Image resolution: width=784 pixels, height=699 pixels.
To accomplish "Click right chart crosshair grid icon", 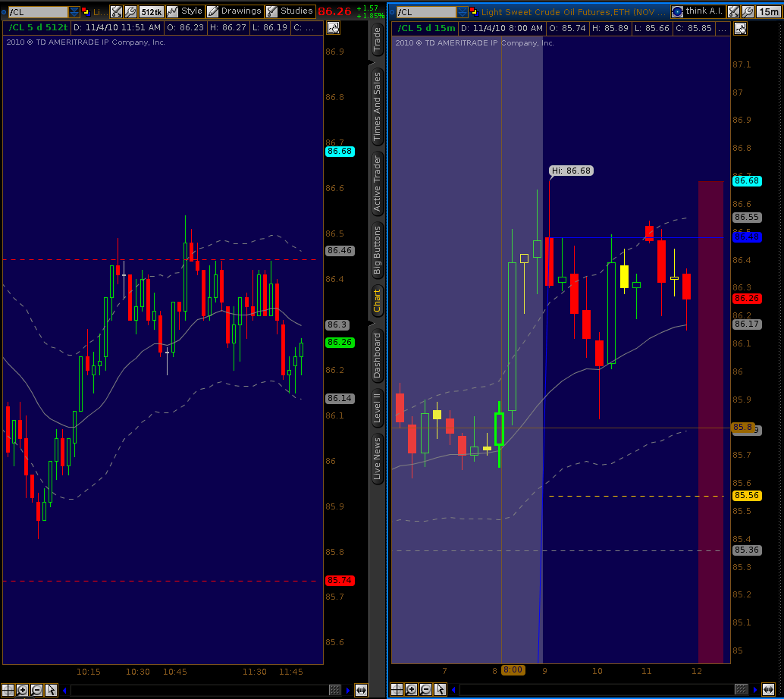I will click(x=397, y=690).
